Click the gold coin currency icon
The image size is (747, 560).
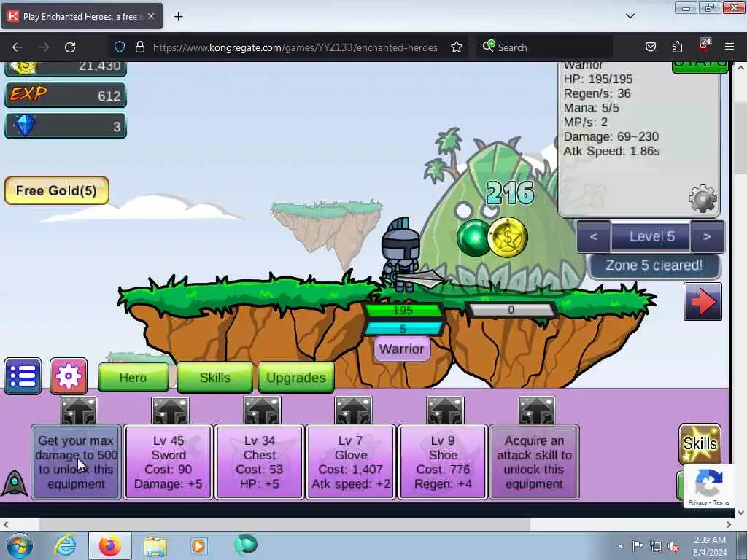tap(24, 68)
